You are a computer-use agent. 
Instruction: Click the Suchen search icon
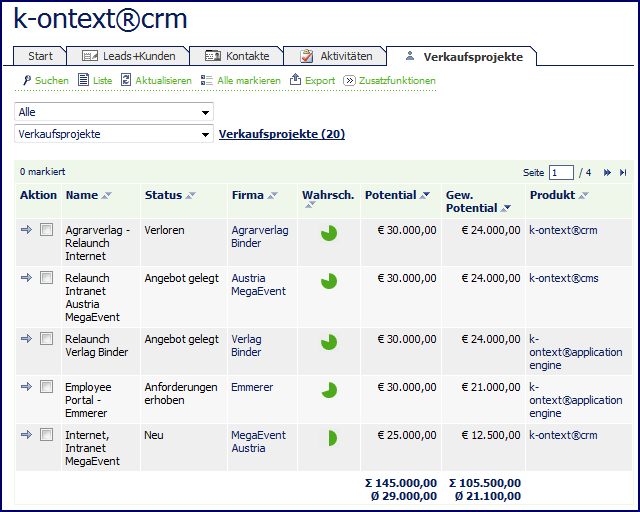pos(27,80)
